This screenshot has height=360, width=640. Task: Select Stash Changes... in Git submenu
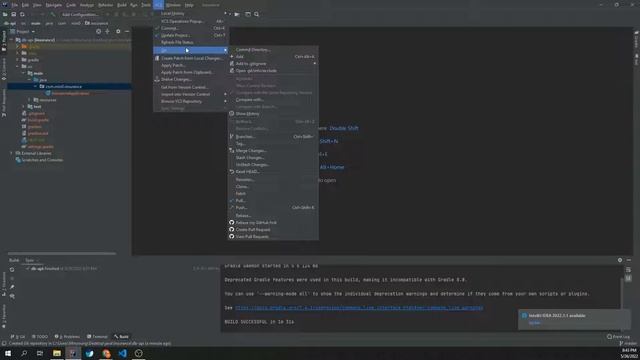[x=273, y=158]
